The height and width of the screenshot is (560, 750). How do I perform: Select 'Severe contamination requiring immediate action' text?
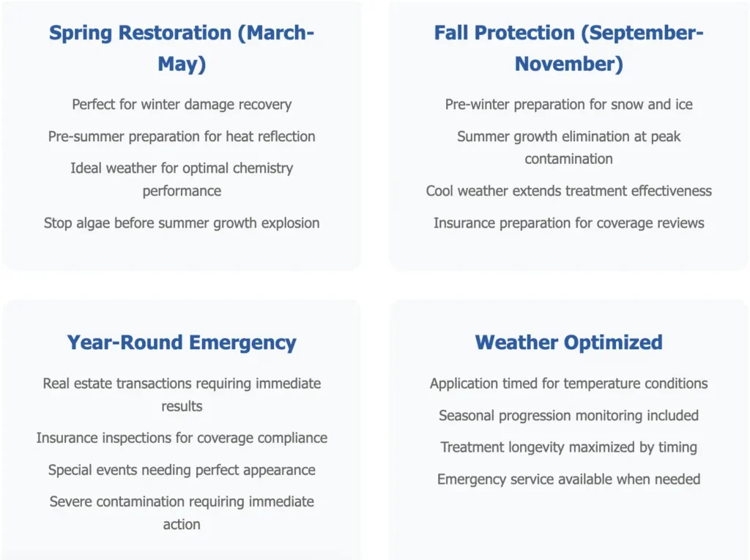(x=182, y=513)
